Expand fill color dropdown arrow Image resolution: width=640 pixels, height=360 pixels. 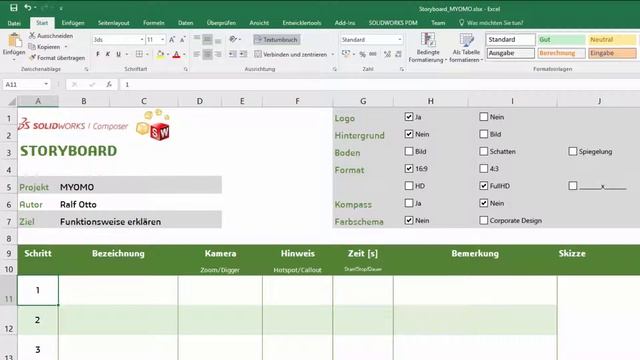pyautogui.click(x=168, y=54)
